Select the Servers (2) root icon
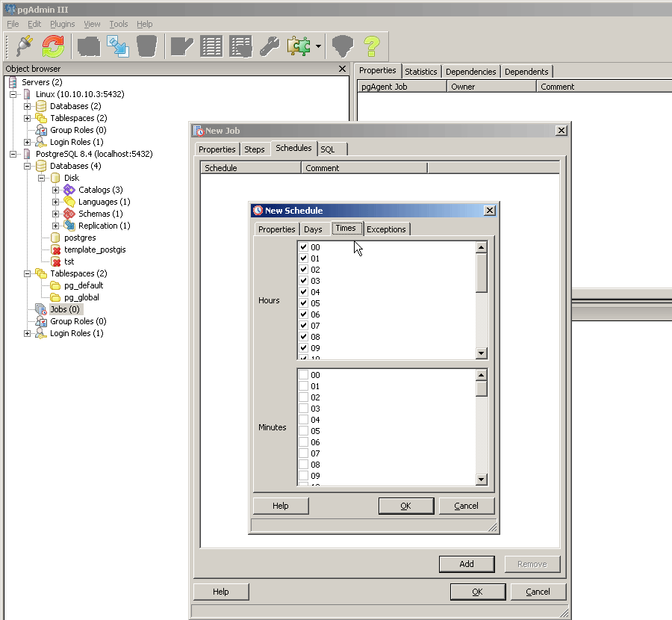The image size is (672, 620). [x=13, y=82]
